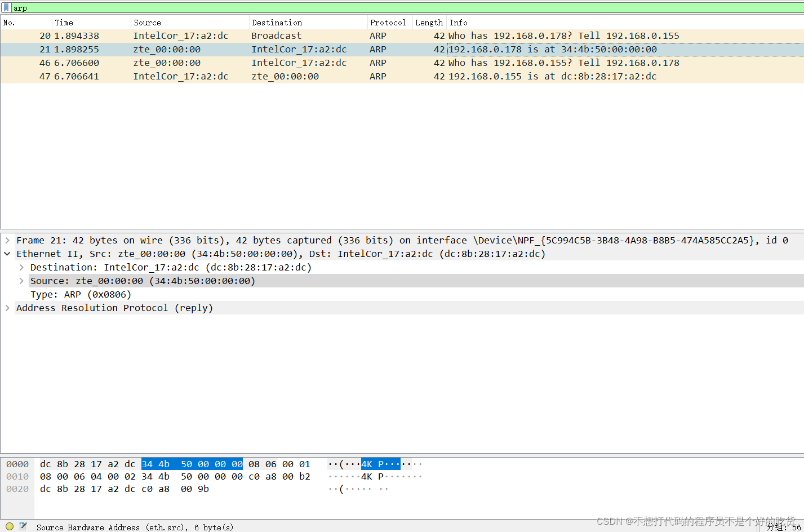Open the expert information yellow circle icon
The image size is (804, 532).
pyautogui.click(x=10, y=526)
